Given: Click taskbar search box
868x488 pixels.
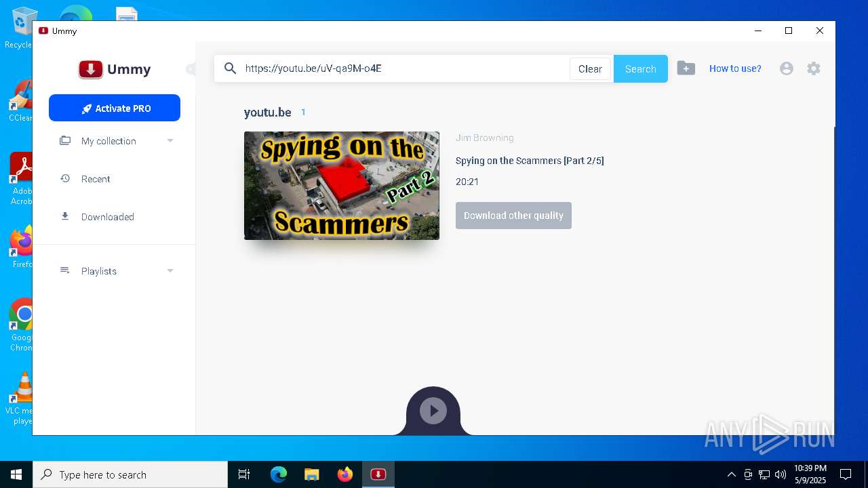Looking at the screenshot, I should click(130, 474).
